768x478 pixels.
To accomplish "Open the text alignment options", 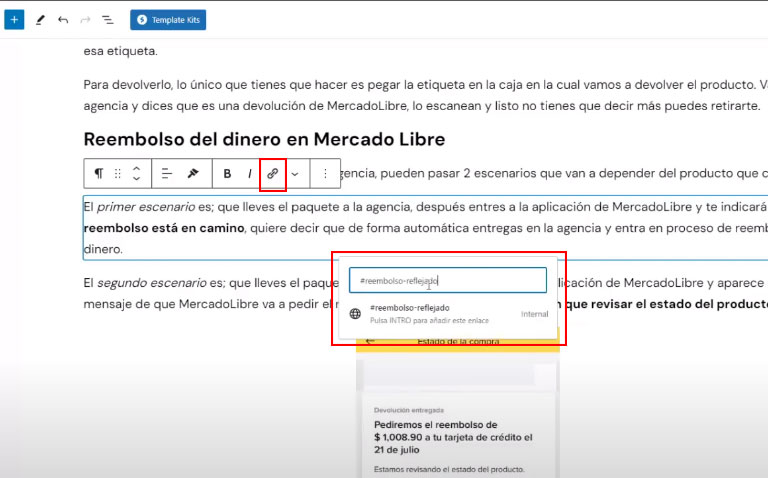I will [167, 173].
